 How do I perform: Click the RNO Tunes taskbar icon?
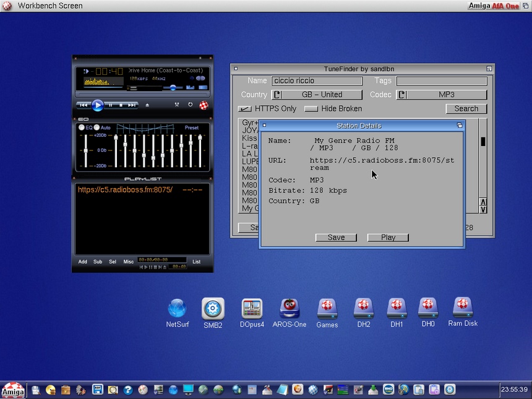click(x=388, y=389)
